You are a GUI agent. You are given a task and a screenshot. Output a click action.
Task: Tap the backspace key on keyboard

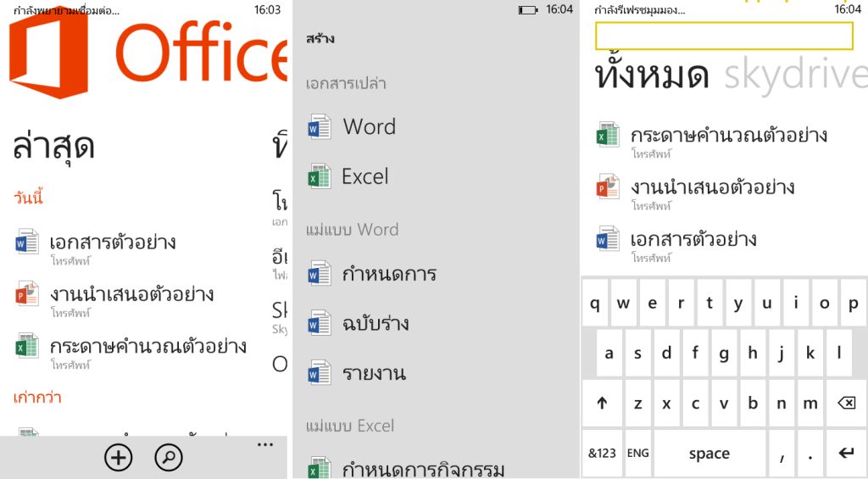point(846,404)
